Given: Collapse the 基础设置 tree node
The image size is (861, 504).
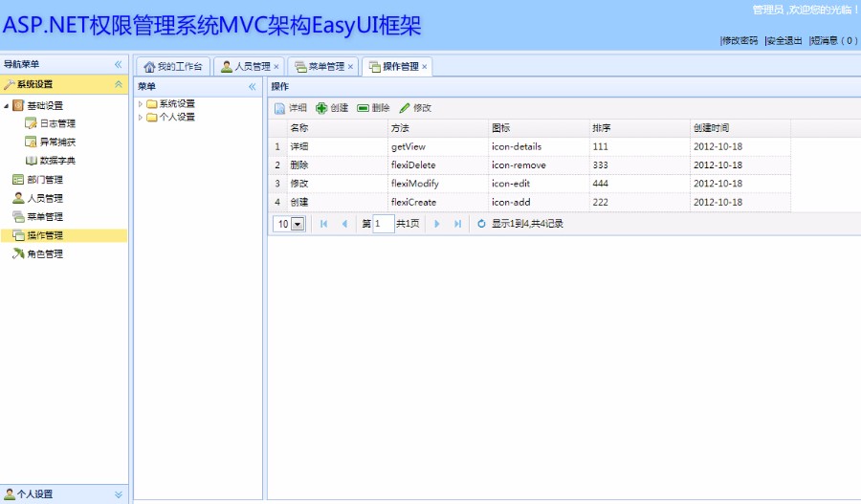Looking at the screenshot, I should 6,105.
